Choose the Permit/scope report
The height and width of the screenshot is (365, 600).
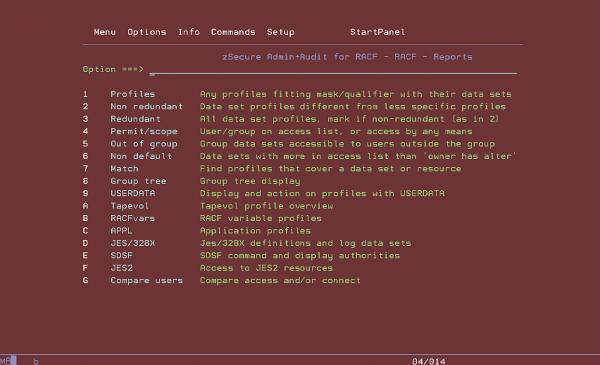click(x=144, y=131)
